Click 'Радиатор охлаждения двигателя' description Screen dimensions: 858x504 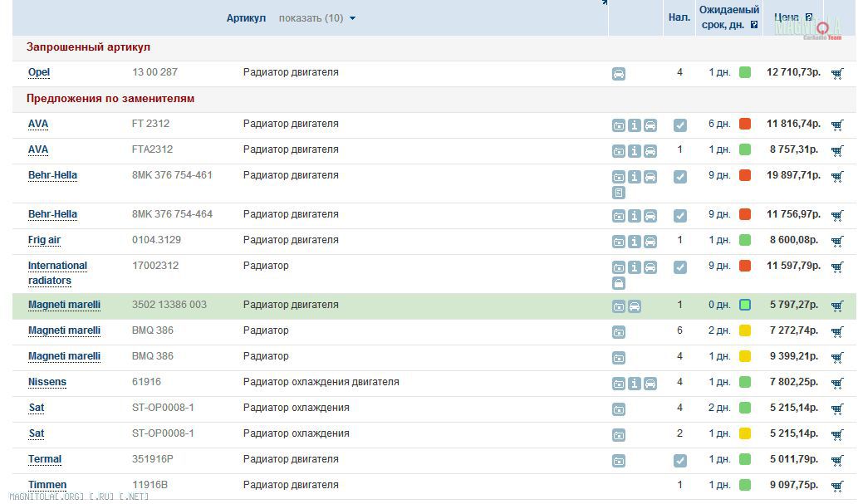click(321, 382)
